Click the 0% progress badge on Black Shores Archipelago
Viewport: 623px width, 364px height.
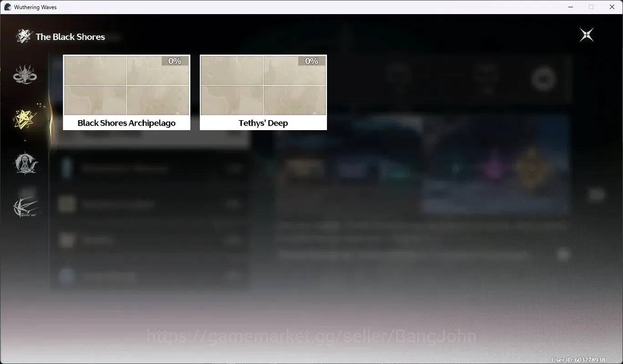pos(175,61)
